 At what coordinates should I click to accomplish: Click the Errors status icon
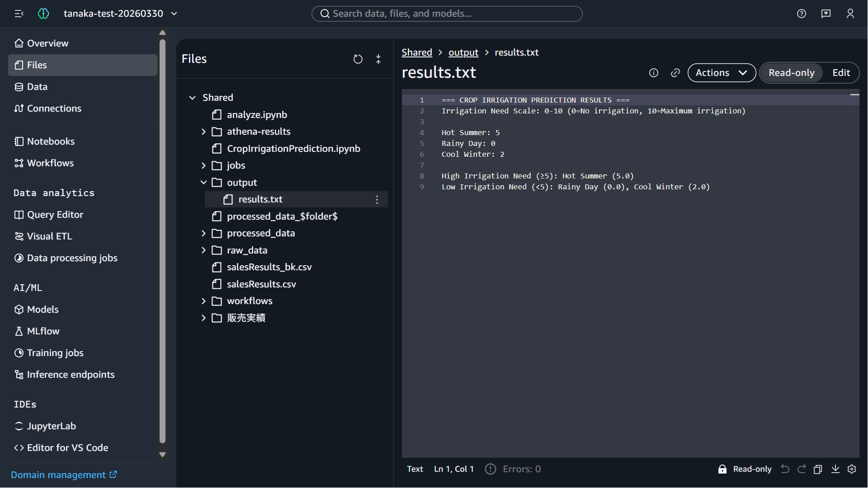click(x=491, y=469)
